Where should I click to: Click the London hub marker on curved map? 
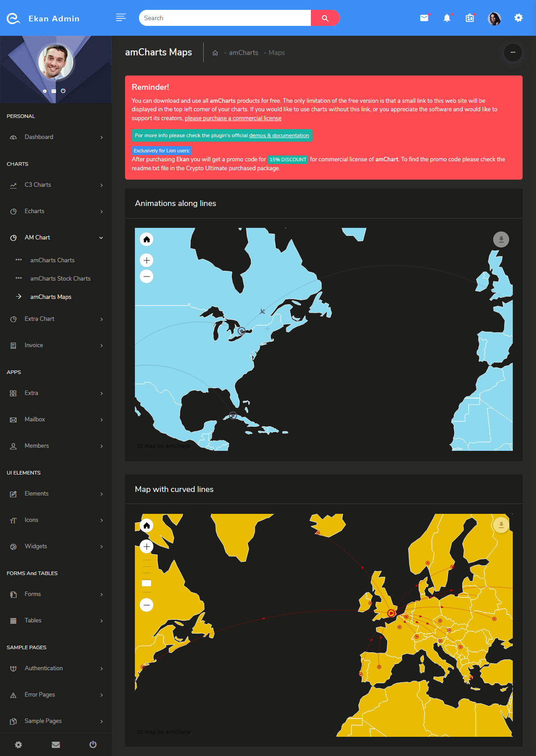point(391,613)
